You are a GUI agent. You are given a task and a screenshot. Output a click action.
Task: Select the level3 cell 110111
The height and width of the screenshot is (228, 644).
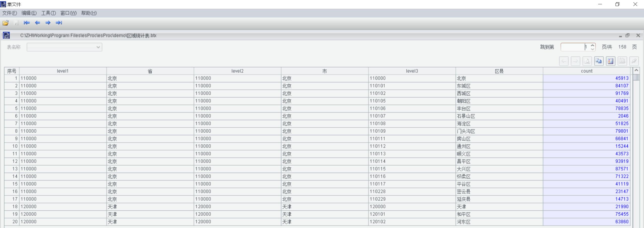pos(412,139)
